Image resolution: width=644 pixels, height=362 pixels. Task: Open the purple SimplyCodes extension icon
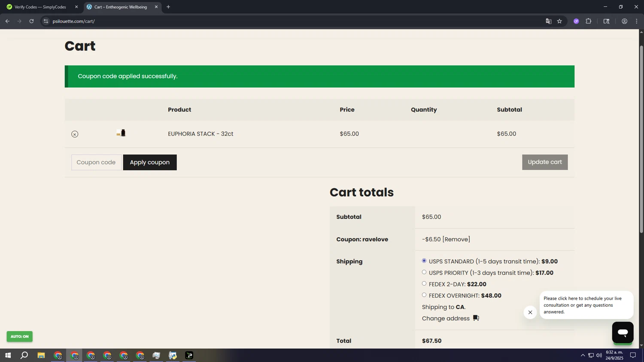[576, 21]
